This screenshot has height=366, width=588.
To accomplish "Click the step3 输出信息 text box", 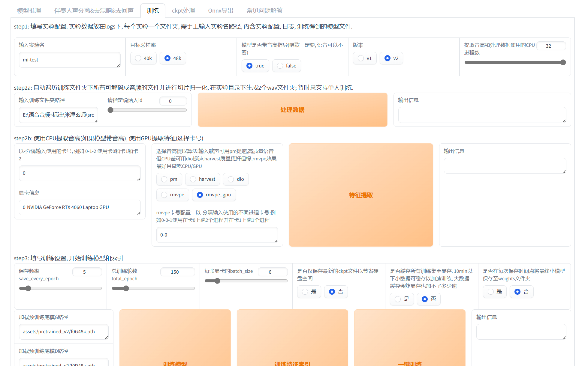I will pos(521,332).
